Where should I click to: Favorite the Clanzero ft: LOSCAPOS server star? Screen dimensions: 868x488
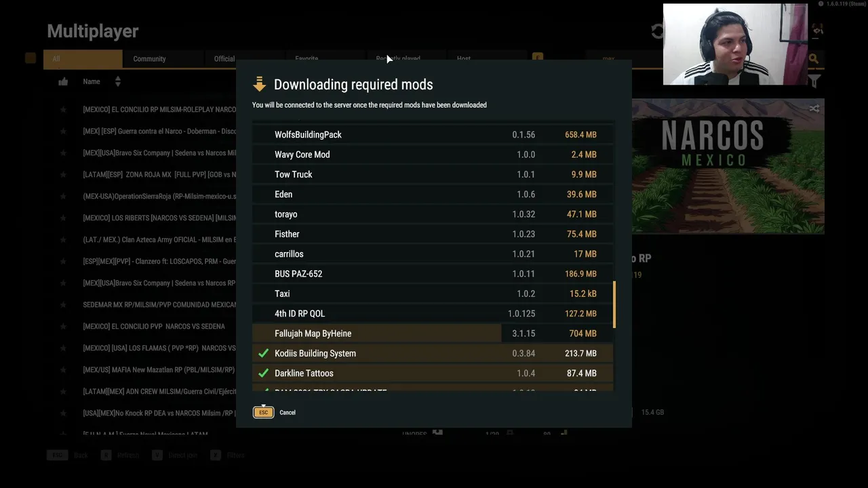(x=63, y=261)
